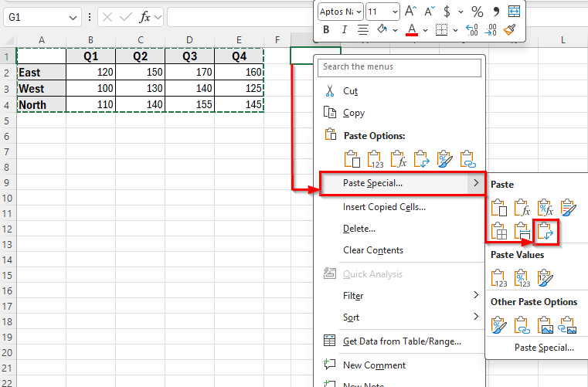Expand the Filter submenu

399,296
